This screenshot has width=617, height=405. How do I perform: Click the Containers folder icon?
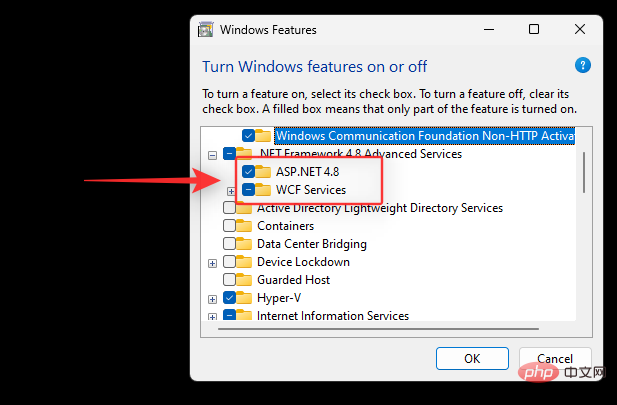coord(246,226)
